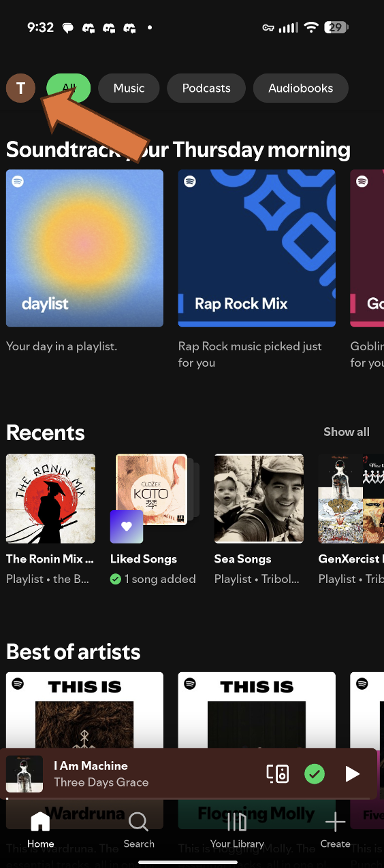
Task: Tap the battery indicator in status bar
Action: tap(336, 27)
